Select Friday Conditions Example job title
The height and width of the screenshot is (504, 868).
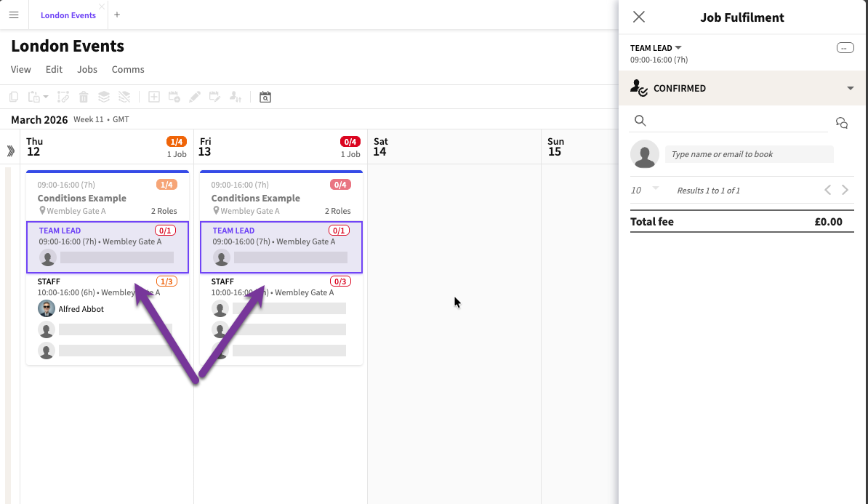pos(256,198)
